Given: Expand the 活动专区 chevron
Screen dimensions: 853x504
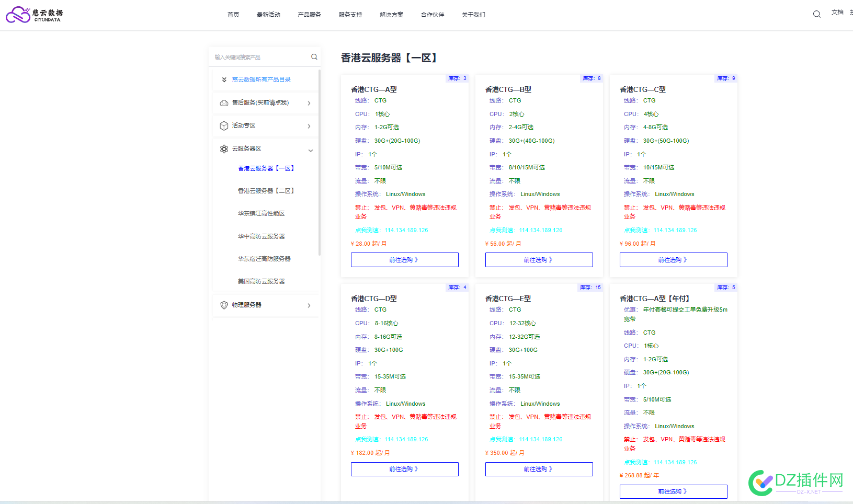Looking at the screenshot, I should tap(309, 126).
